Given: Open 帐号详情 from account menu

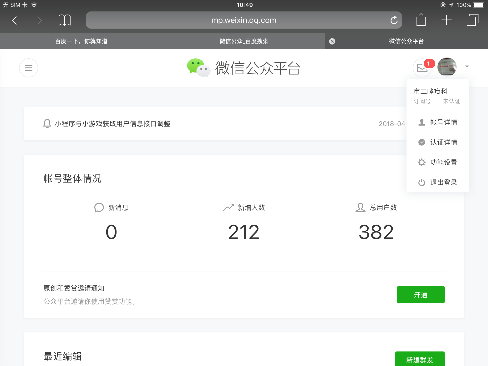Looking at the screenshot, I should coord(437,122).
